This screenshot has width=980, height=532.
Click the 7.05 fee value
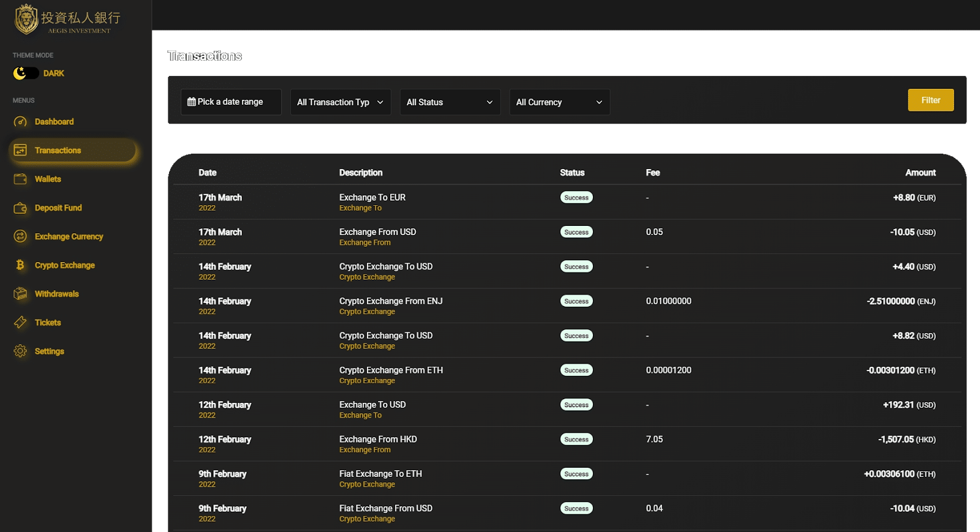pyautogui.click(x=654, y=440)
